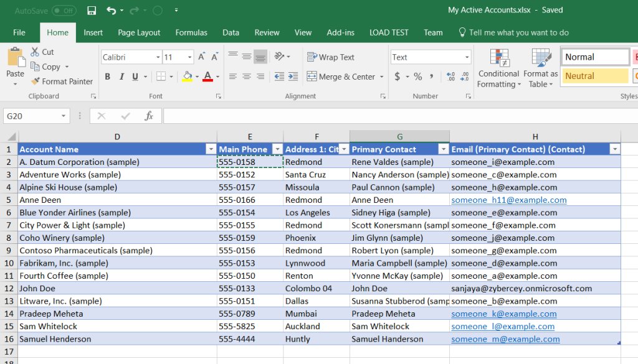Align text left icon
638x364 pixels.
[233, 77]
